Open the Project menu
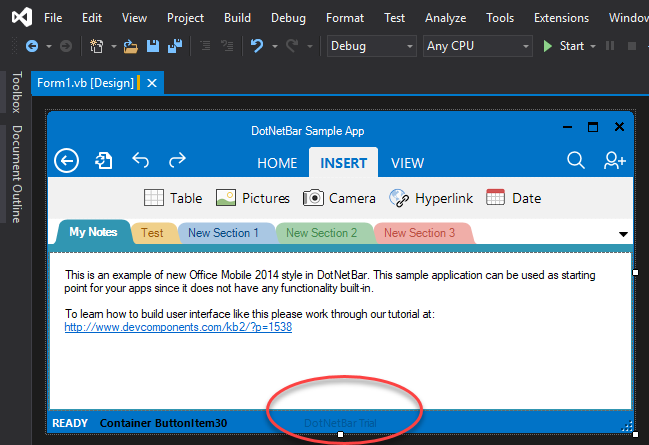The image size is (649, 445). point(185,18)
